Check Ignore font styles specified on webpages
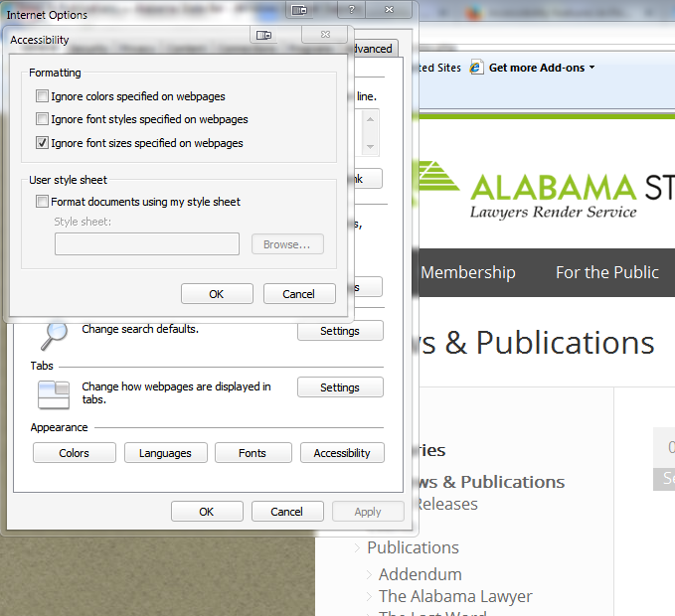 point(42,118)
